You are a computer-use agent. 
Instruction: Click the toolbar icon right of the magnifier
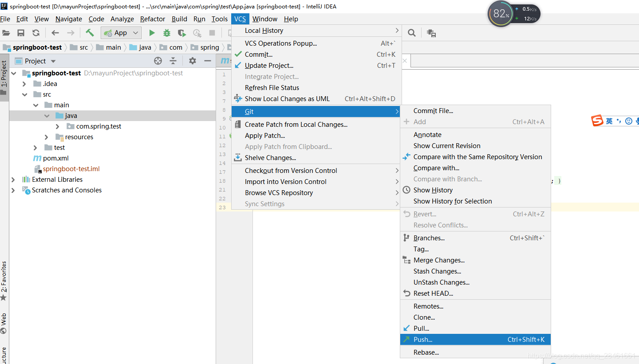pos(431,33)
